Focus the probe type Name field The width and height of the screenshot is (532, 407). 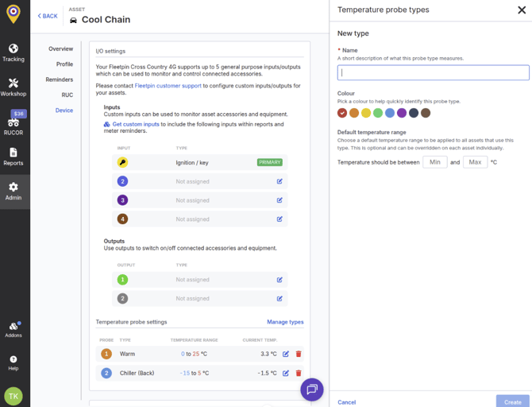tap(433, 72)
